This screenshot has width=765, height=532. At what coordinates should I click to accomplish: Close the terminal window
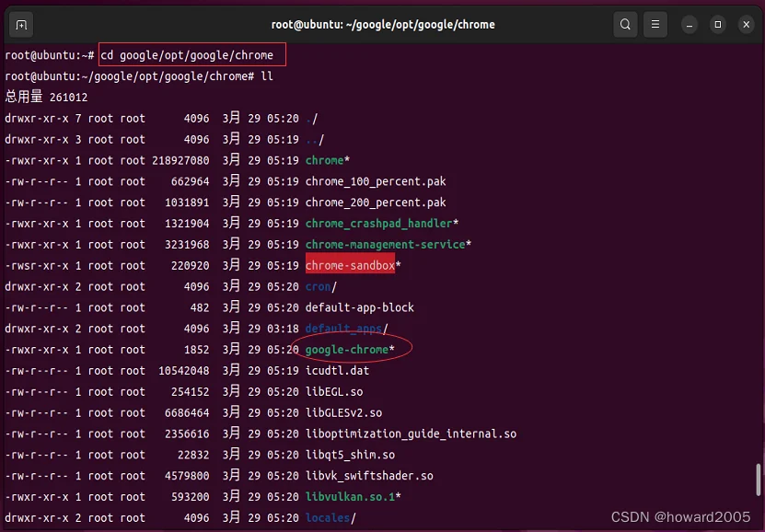pos(746,24)
